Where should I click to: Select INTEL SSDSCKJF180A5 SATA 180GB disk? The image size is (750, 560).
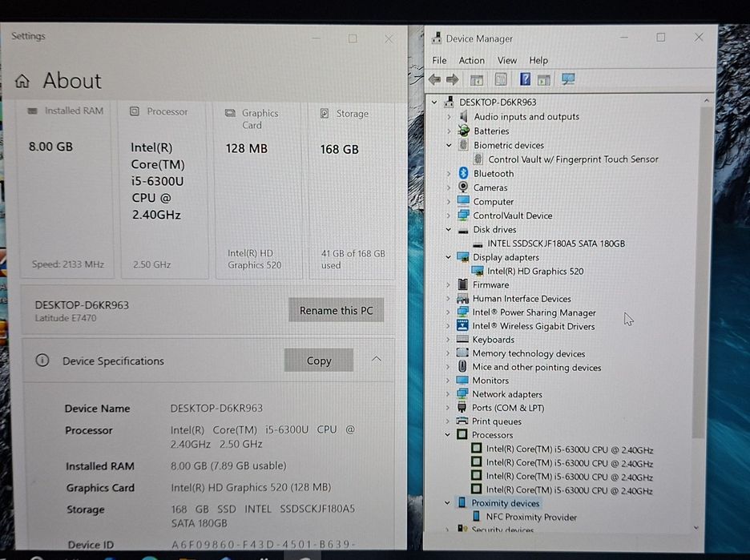(x=556, y=244)
